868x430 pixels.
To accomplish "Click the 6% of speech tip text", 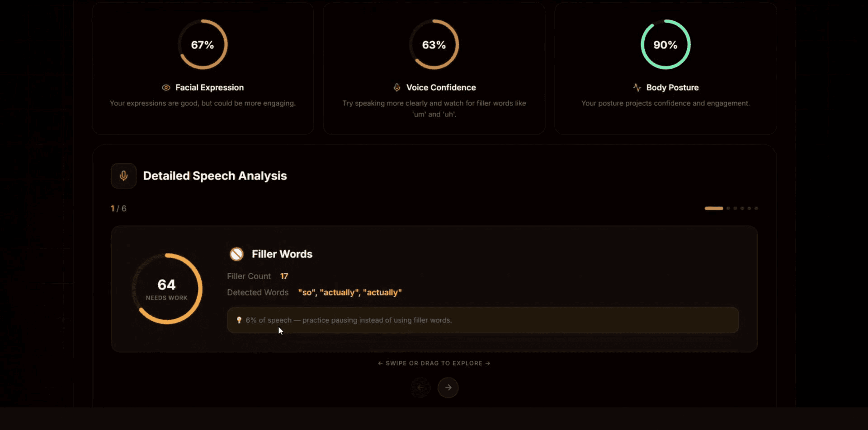I will (349, 320).
